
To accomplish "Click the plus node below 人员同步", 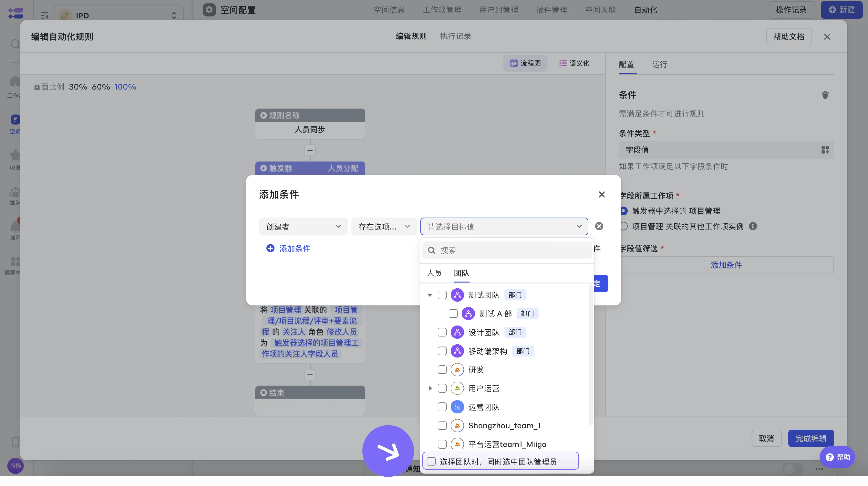I will [x=310, y=150].
